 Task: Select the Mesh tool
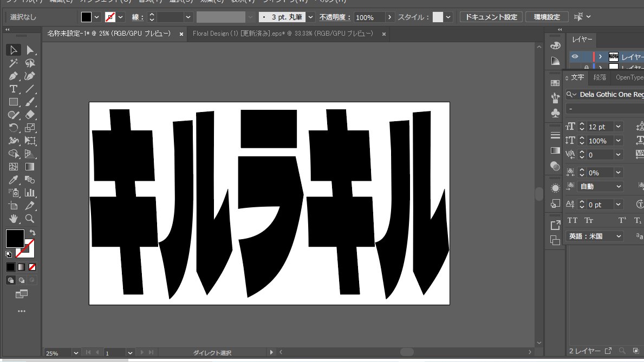[x=13, y=167]
